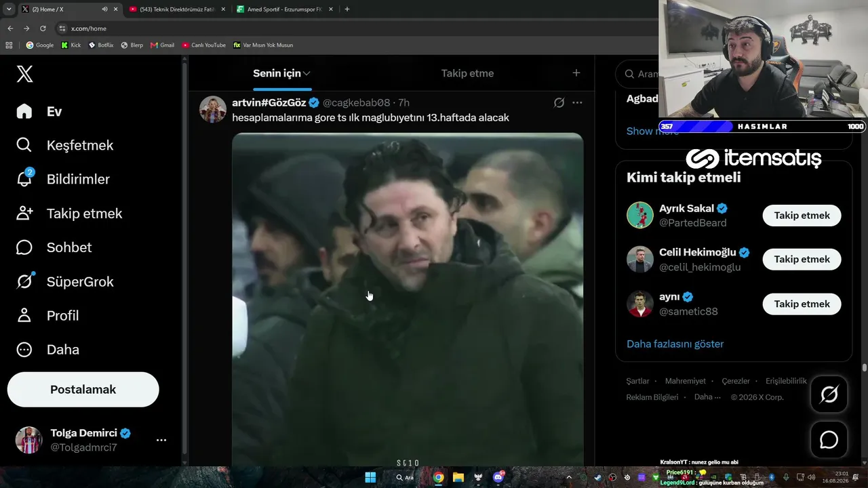Viewport: 868px width, 488px height.
Task: Click the artvin#GözGöz profile avatar
Action: tap(212, 109)
